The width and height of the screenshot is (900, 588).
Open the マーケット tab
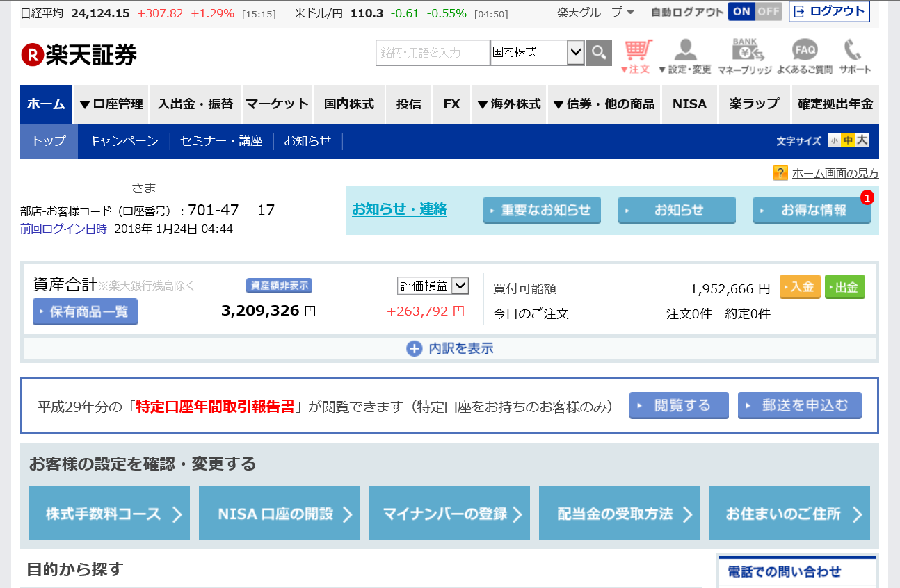tap(278, 104)
